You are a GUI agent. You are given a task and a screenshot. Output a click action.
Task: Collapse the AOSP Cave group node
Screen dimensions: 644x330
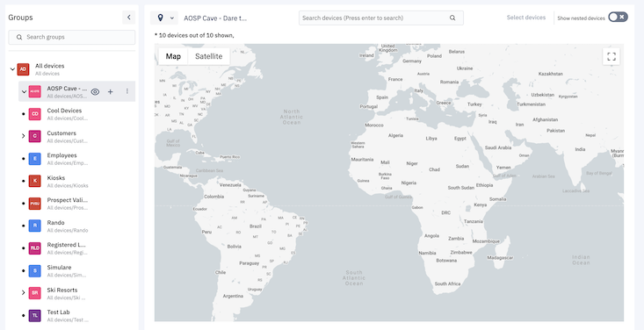24,91
